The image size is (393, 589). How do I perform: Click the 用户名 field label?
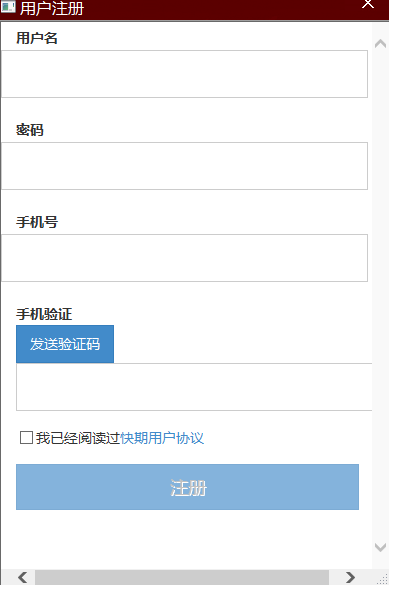[x=37, y=38]
